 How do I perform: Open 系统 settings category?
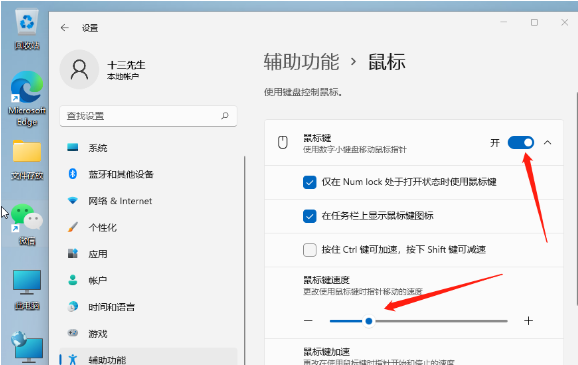click(x=148, y=148)
